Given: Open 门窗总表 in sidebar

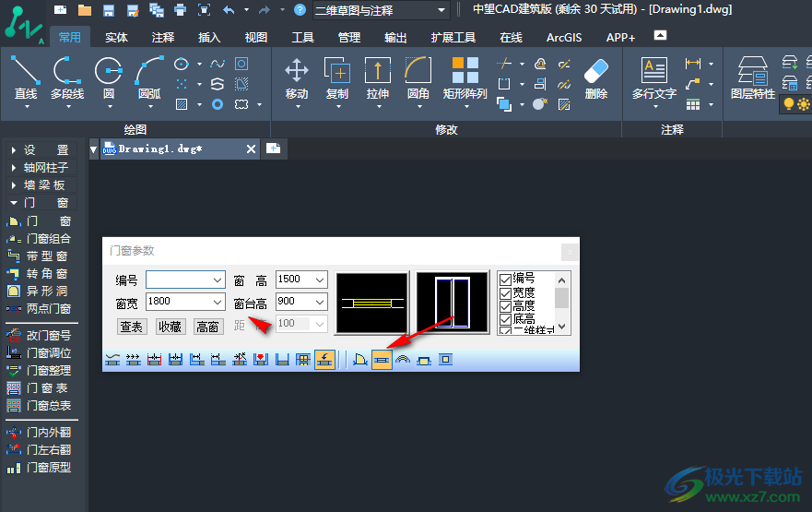Looking at the screenshot, I should (x=41, y=406).
